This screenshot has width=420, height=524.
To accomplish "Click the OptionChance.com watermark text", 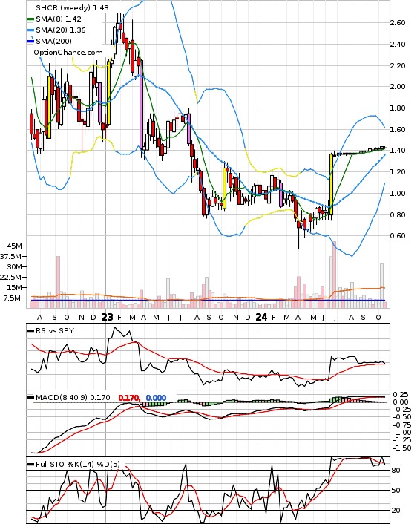I will (x=68, y=53).
